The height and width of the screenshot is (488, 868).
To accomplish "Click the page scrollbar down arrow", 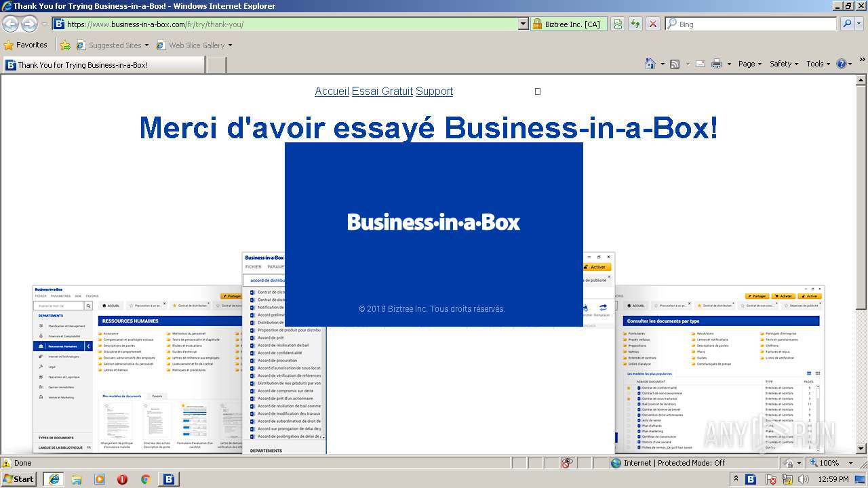I will coord(861,449).
